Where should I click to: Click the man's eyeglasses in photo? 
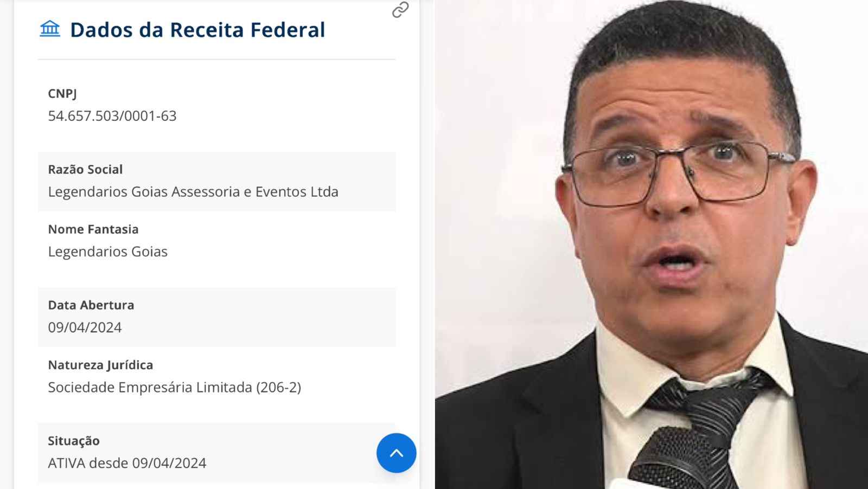[x=678, y=172]
